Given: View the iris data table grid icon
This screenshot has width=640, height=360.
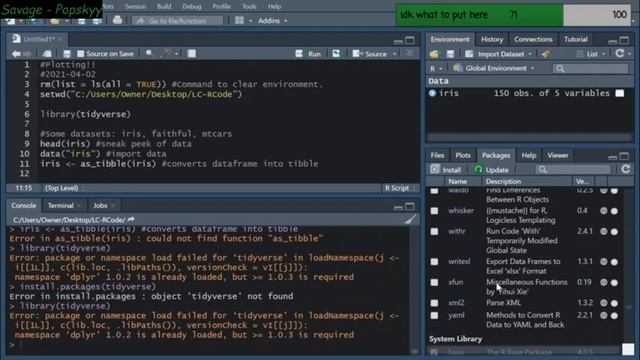Looking at the screenshot, I should [620, 93].
